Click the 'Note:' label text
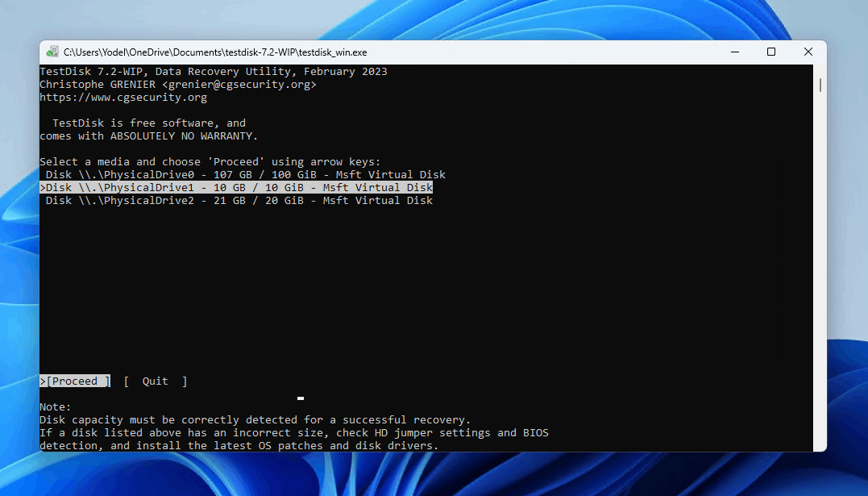 coord(56,406)
